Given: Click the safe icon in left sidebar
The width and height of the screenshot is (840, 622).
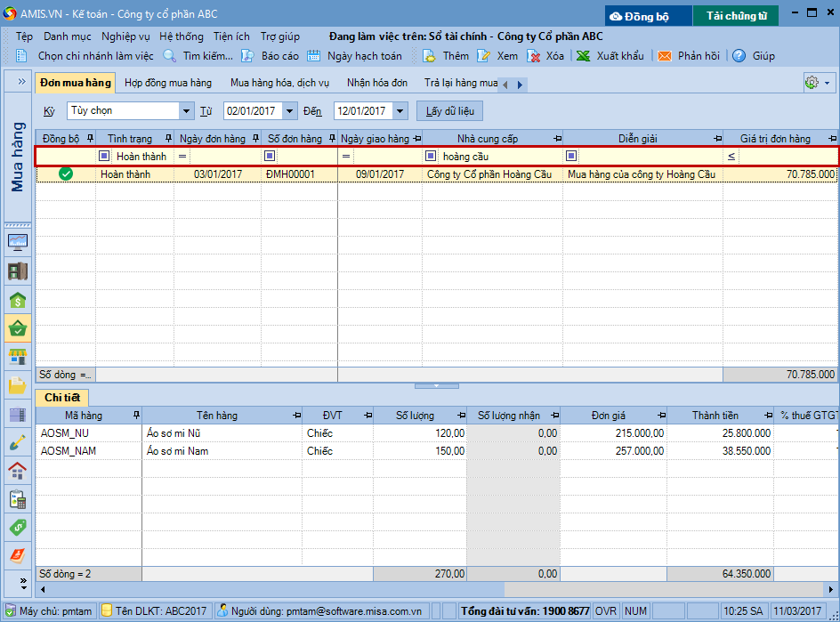Looking at the screenshot, I should (18, 271).
